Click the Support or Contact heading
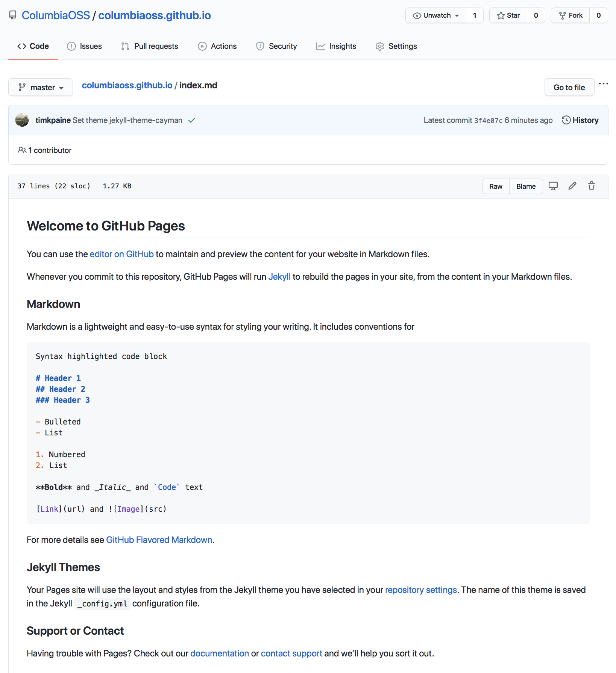Image resolution: width=616 pixels, height=673 pixels. 75,631
